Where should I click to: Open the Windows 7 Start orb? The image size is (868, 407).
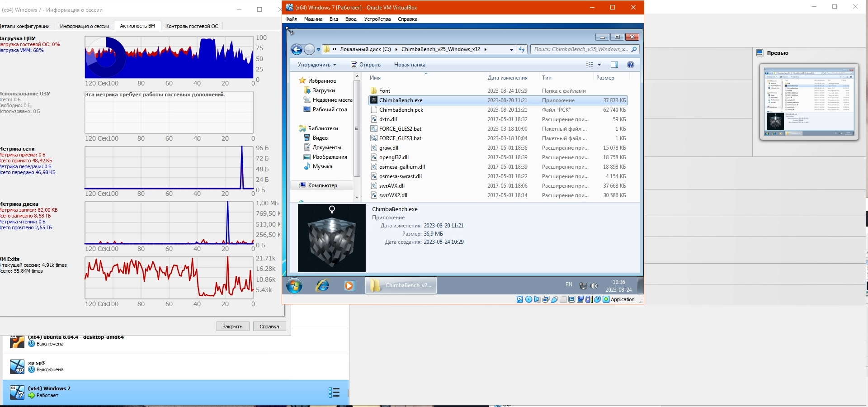(294, 285)
